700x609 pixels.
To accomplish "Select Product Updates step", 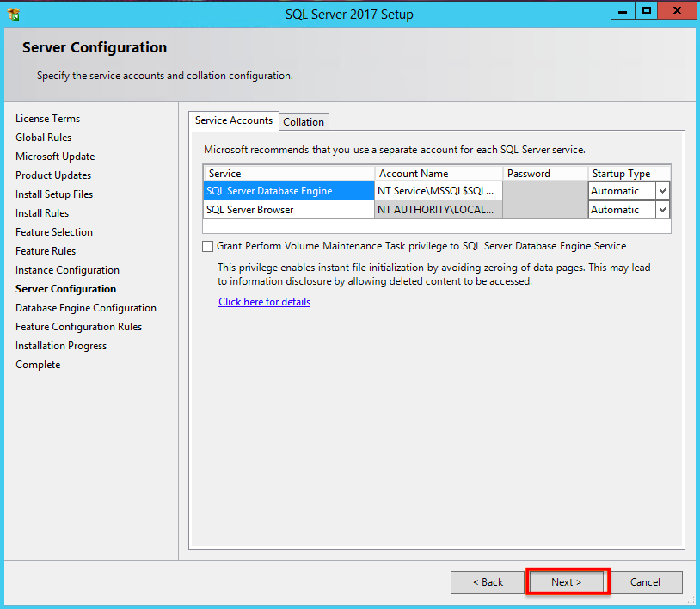I will click(x=53, y=175).
